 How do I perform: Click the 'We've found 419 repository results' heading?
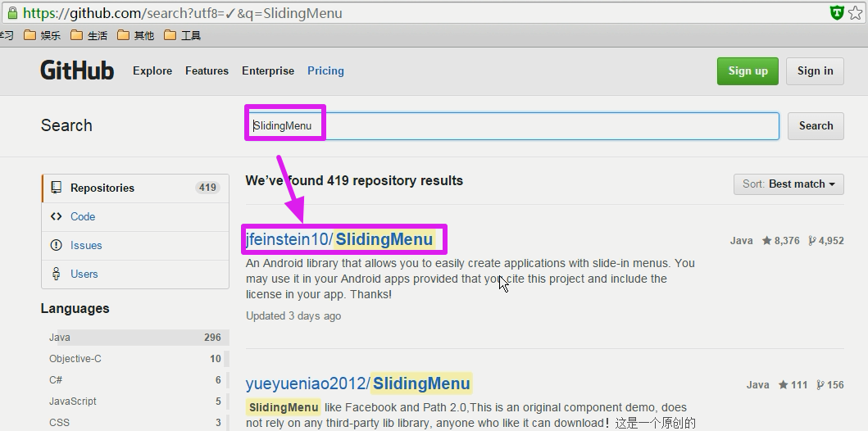click(x=354, y=181)
